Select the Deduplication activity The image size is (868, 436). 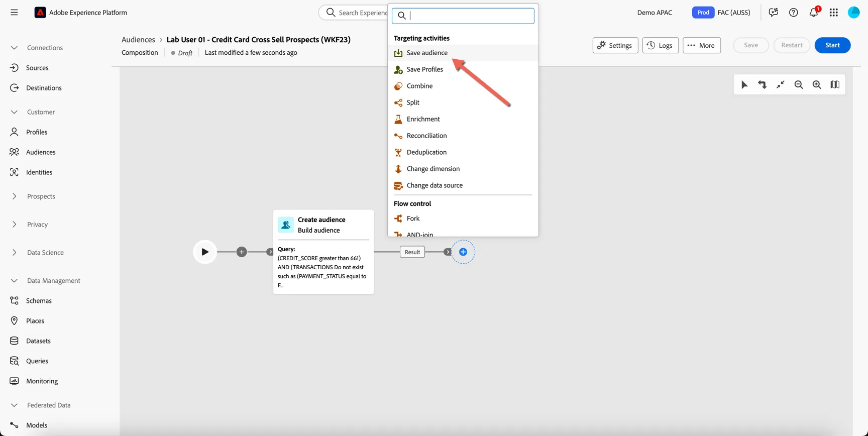pos(463,152)
